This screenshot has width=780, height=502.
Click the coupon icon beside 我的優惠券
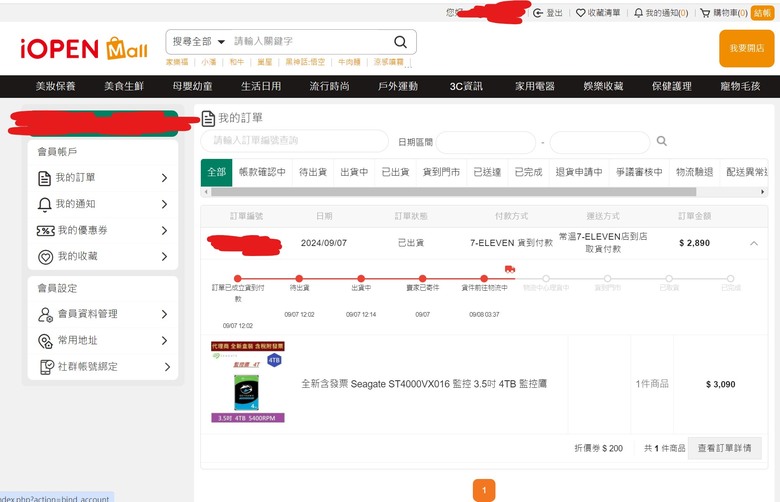(x=46, y=230)
